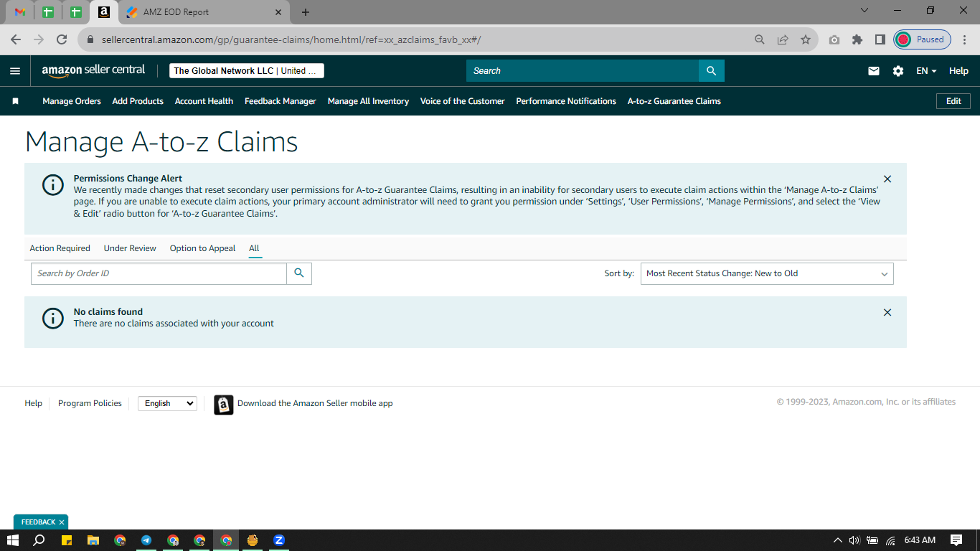Go back using the browser back arrow
The width and height of the screenshot is (980, 551).
[16, 39]
